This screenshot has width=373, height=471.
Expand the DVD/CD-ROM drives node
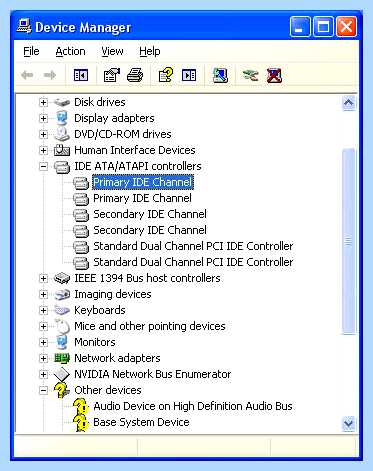coord(43,134)
